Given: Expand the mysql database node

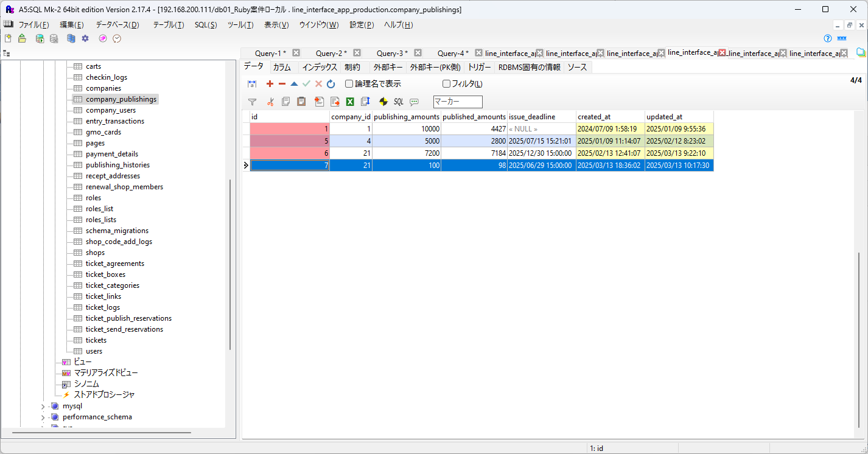Looking at the screenshot, I should tap(43, 406).
